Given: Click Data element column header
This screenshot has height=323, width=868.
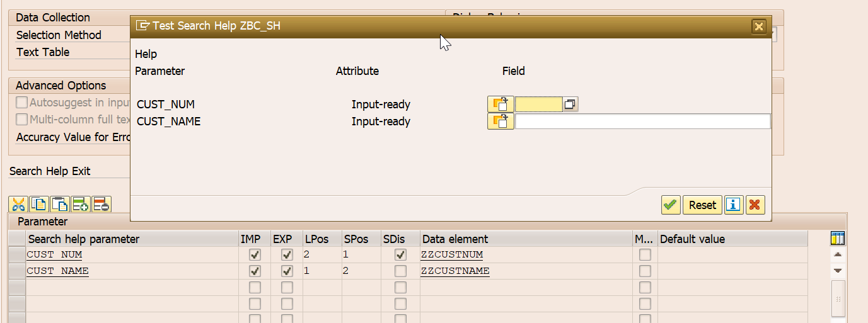Looking at the screenshot, I should click(x=526, y=239).
